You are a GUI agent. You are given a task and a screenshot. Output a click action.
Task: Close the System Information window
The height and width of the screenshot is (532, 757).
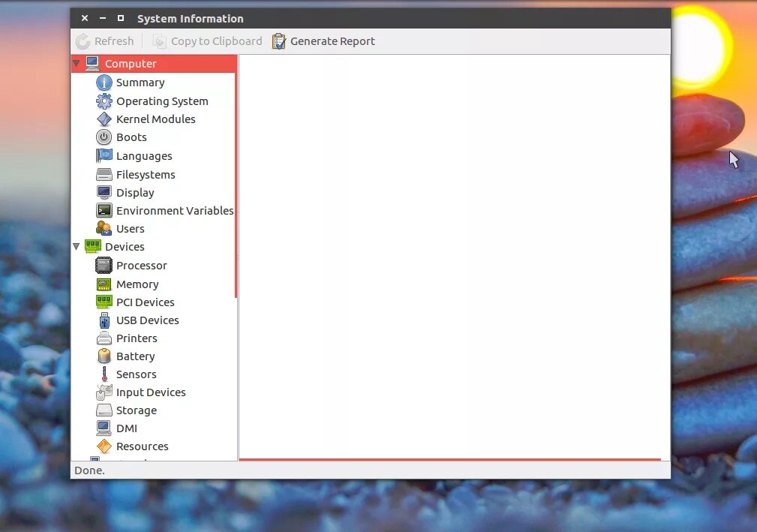[x=85, y=18]
